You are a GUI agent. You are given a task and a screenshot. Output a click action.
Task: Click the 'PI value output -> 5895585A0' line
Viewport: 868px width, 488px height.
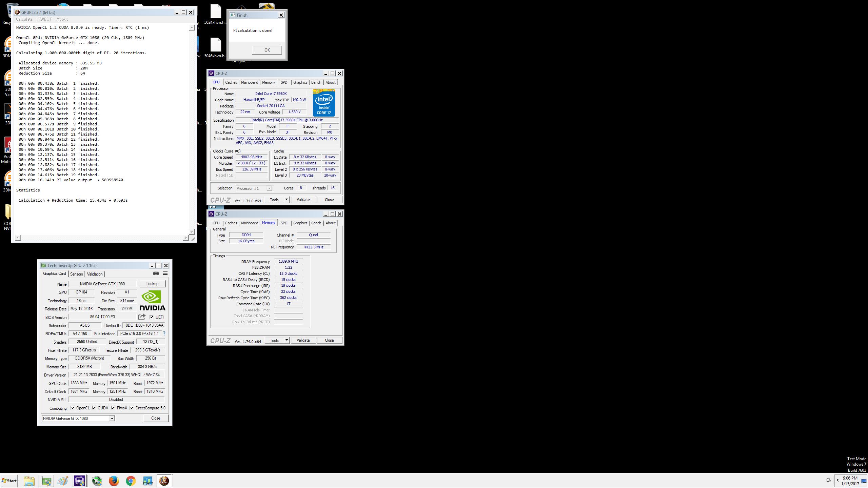click(71, 180)
